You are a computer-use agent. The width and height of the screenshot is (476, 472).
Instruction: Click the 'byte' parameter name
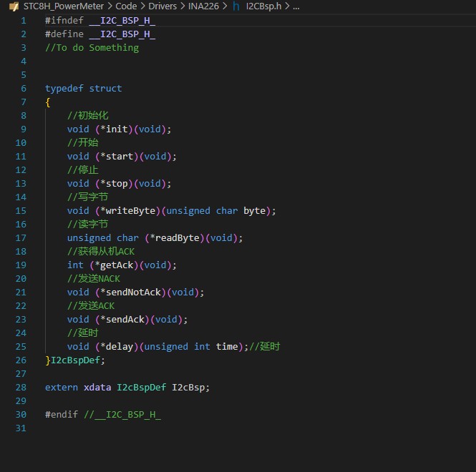coord(254,211)
